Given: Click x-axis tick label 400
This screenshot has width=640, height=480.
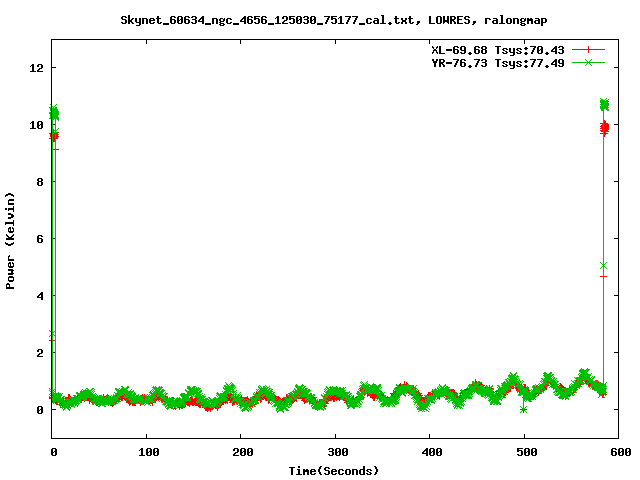Looking at the screenshot, I should click(431, 452).
